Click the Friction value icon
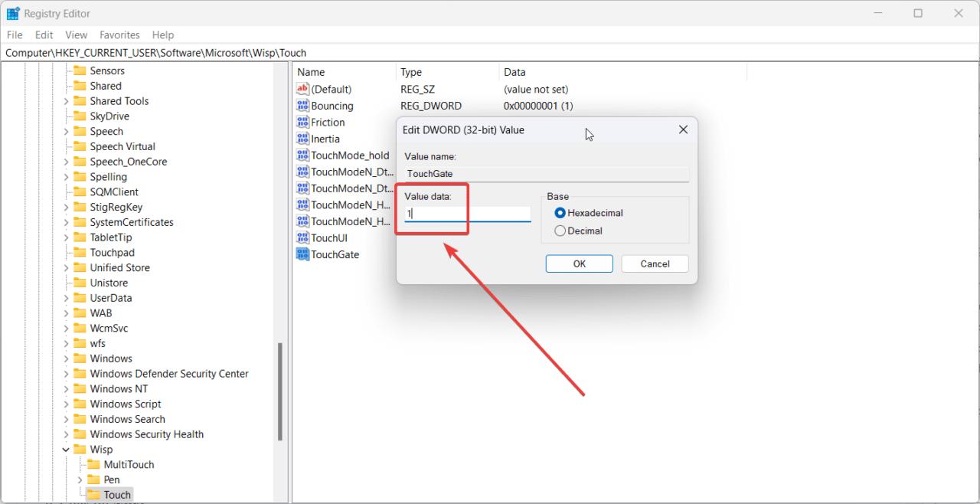Screen dimensions: 980x504 pos(302,123)
